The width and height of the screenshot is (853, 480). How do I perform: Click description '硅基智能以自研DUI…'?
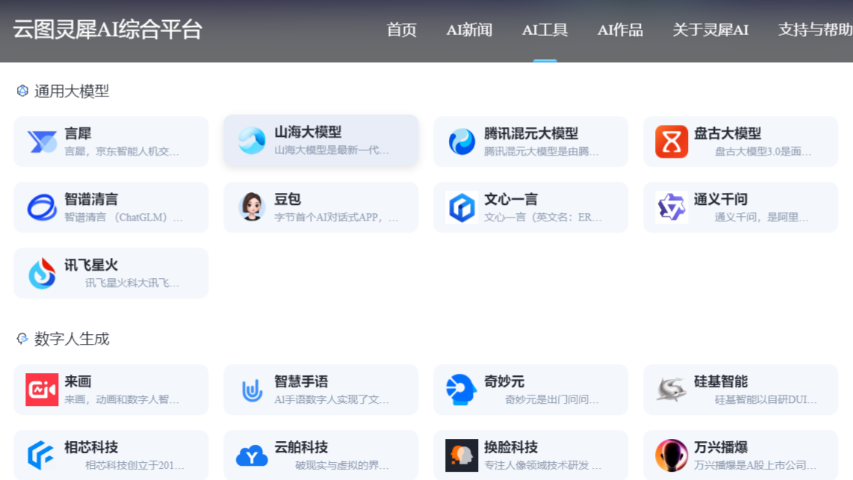(x=765, y=399)
